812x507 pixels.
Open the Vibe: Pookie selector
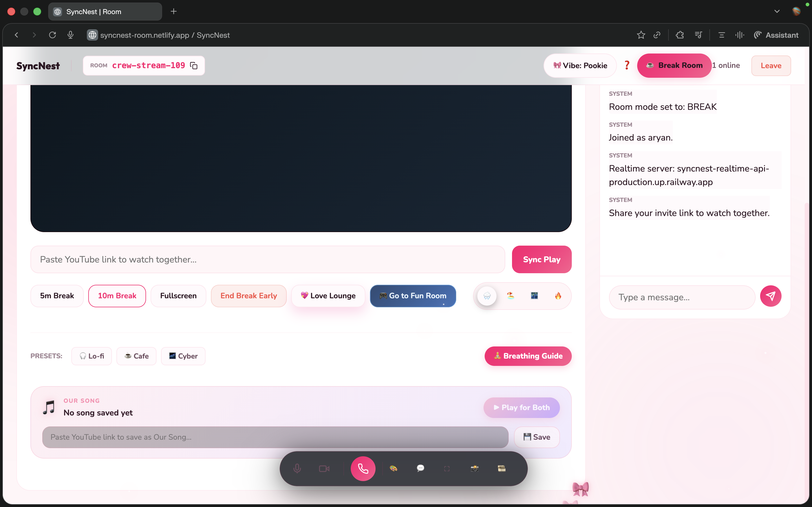tap(580, 66)
